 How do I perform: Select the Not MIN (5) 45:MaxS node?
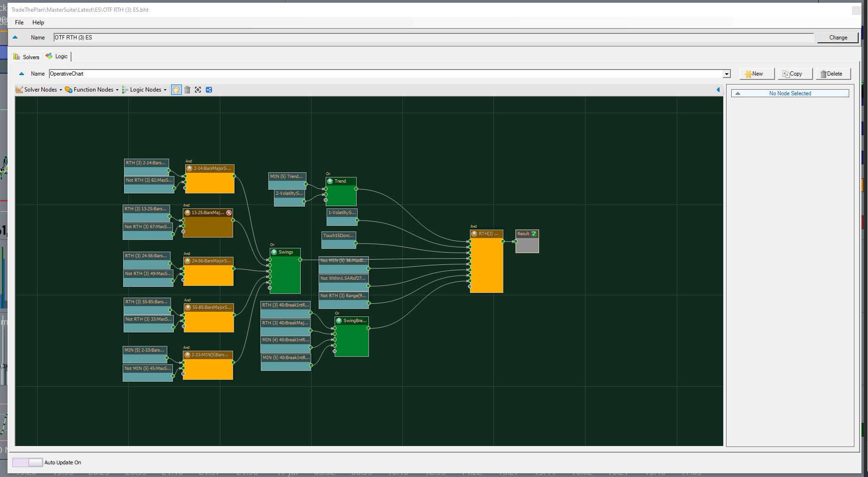148,373
